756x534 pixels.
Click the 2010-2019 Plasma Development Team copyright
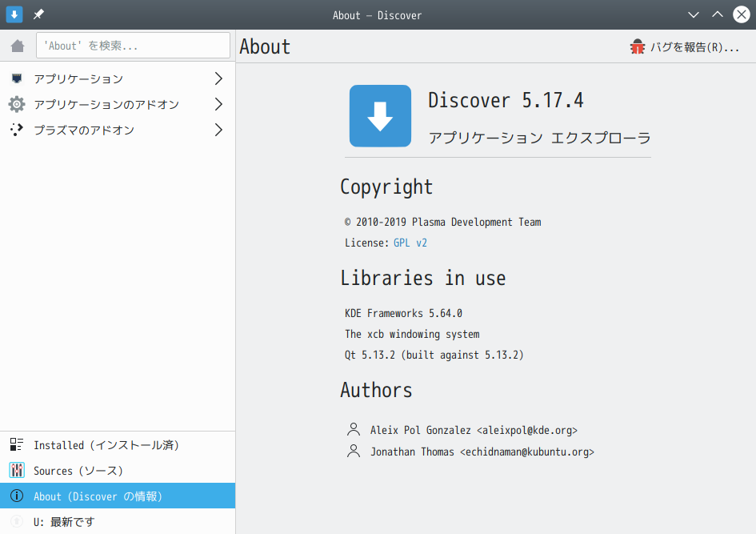tap(443, 223)
